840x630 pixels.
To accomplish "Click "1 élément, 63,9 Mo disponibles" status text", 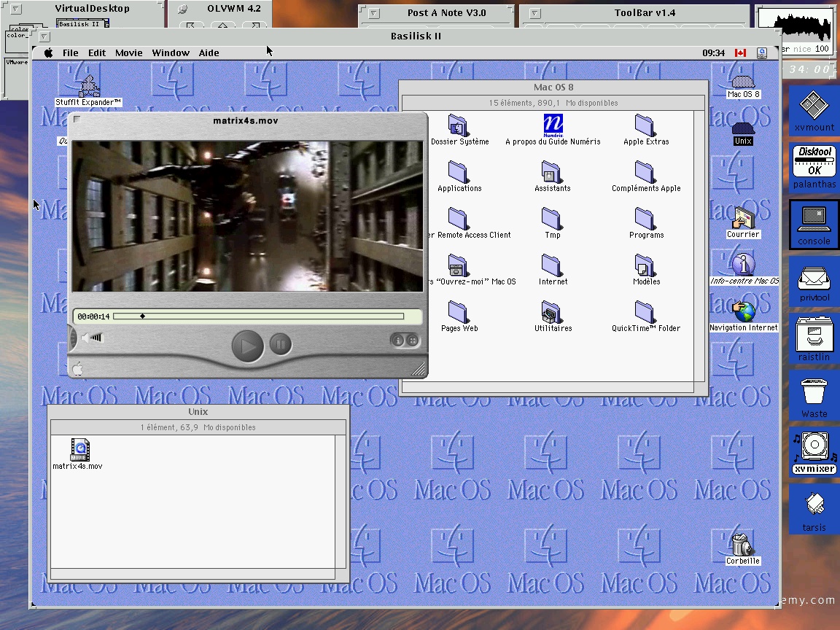I will [x=198, y=427].
